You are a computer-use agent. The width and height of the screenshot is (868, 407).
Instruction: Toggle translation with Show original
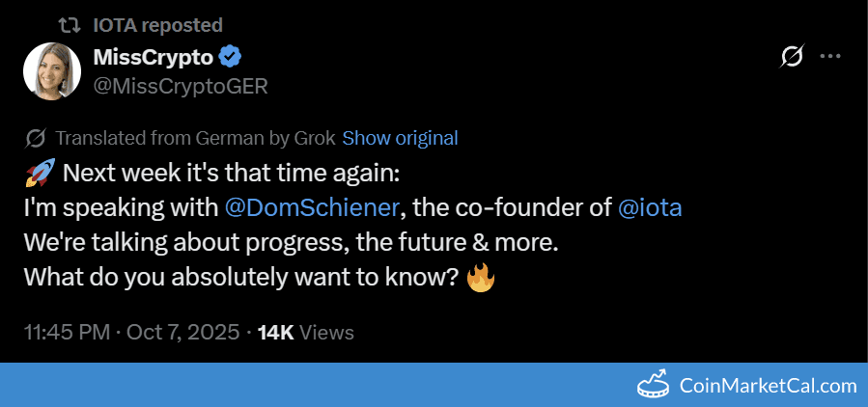[x=400, y=138]
